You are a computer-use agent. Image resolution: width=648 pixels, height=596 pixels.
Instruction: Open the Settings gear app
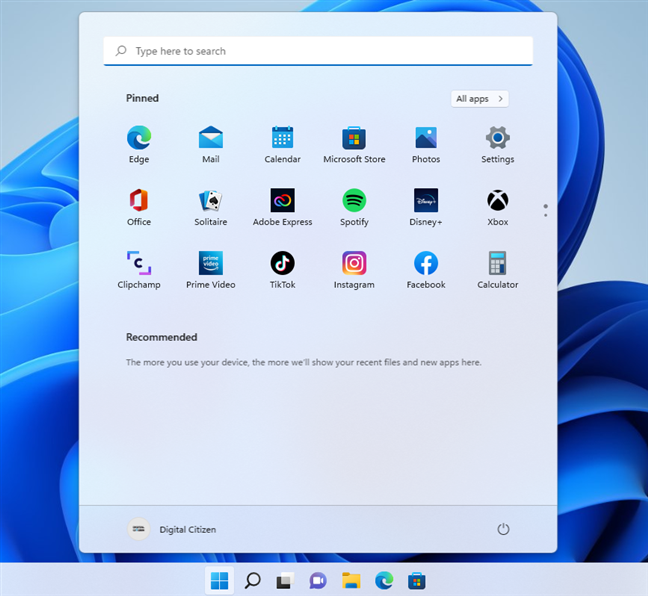pos(498,145)
